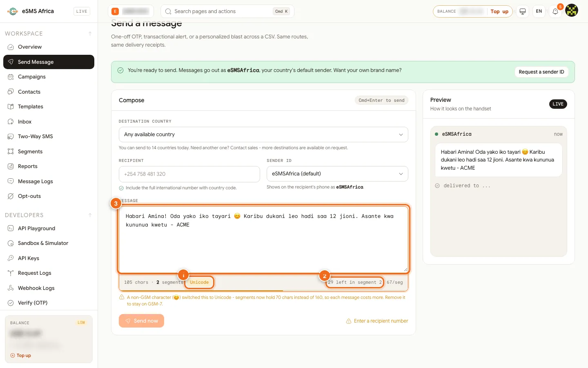The image size is (588, 368).
Task: Click the LIVE environment badge near the logo
Action: pyautogui.click(x=82, y=11)
